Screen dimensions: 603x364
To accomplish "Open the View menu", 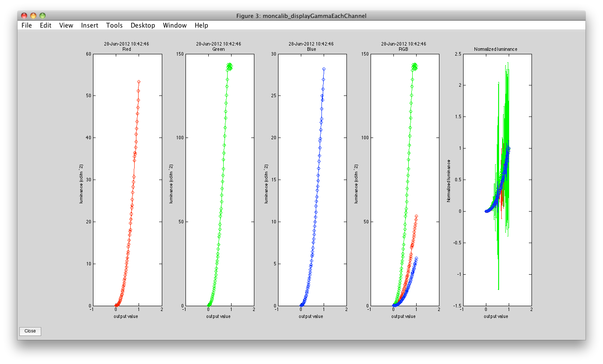I will 66,25.
